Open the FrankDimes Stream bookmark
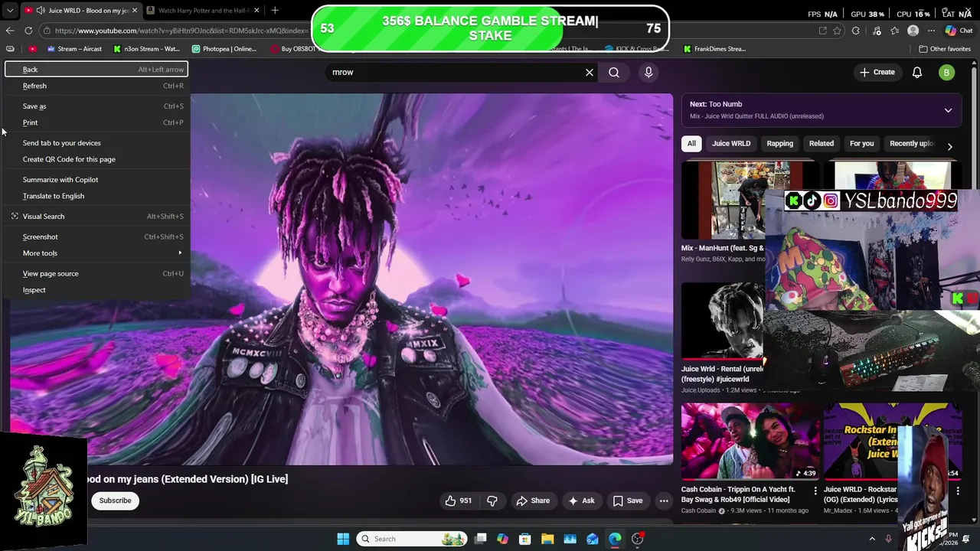This screenshot has width=980, height=551. pyautogui.click(x=714, y=49)
